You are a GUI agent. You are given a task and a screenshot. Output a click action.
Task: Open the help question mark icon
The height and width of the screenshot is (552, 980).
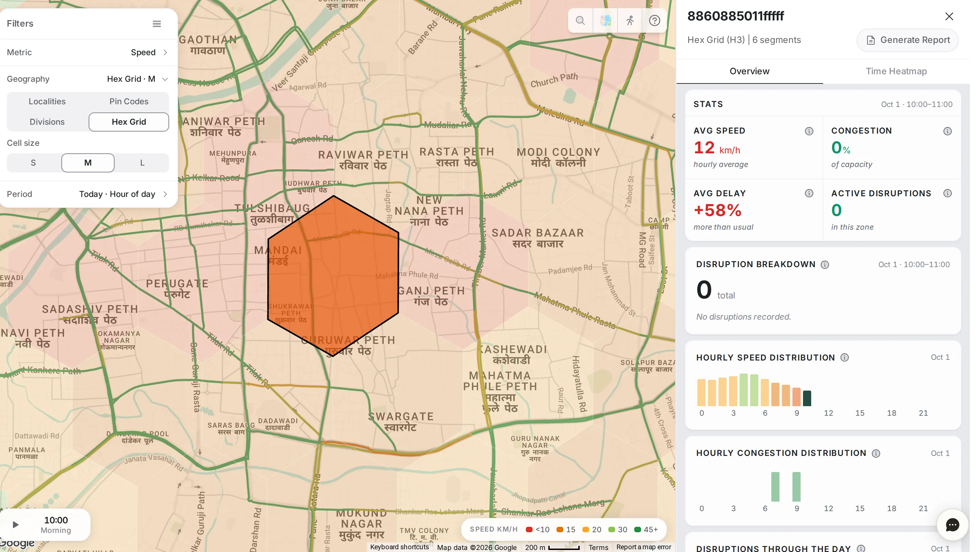[654, 20]
